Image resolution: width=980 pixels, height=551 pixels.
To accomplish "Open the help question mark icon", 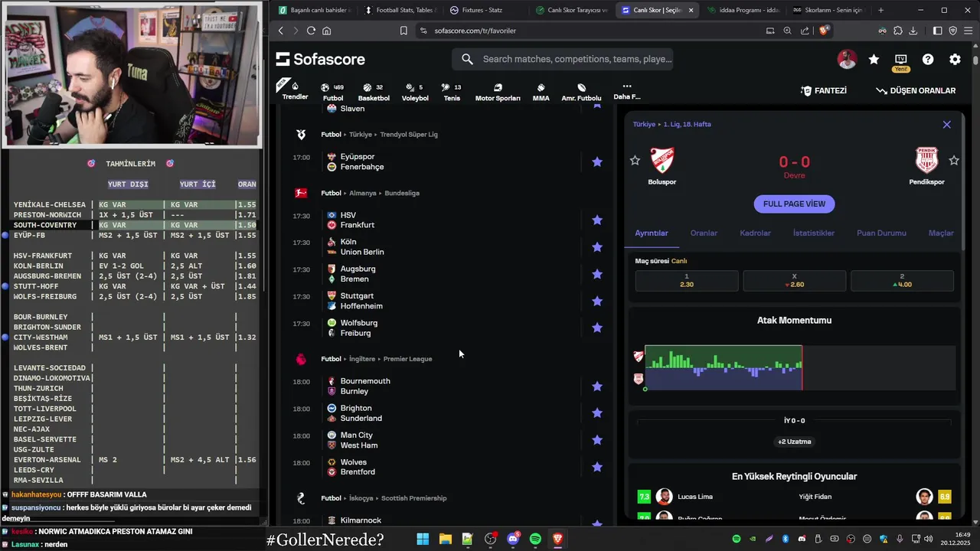I will click(928, 59).
